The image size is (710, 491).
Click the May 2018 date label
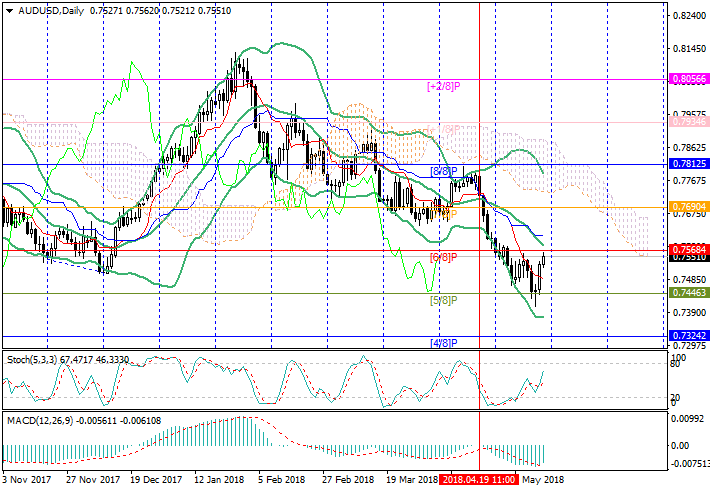point(544,481)
